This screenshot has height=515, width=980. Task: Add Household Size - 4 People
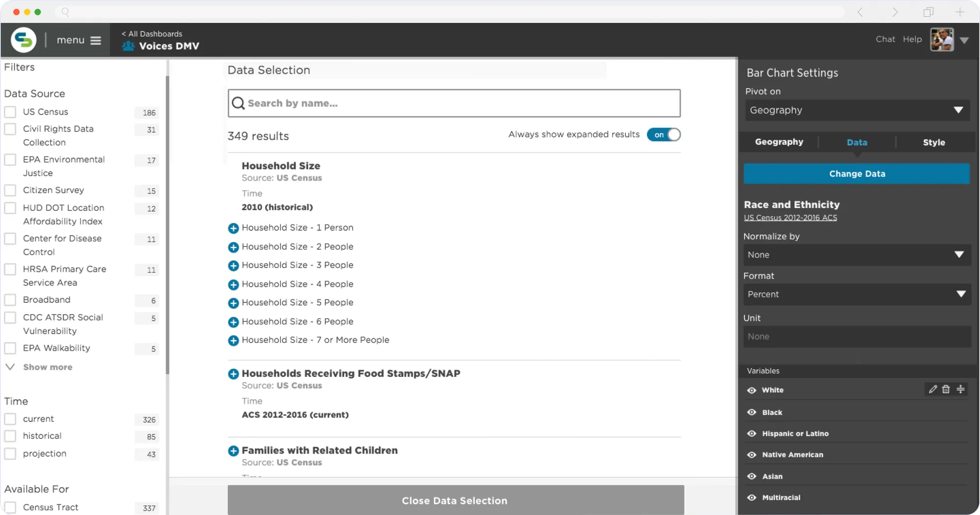(233, 284)
